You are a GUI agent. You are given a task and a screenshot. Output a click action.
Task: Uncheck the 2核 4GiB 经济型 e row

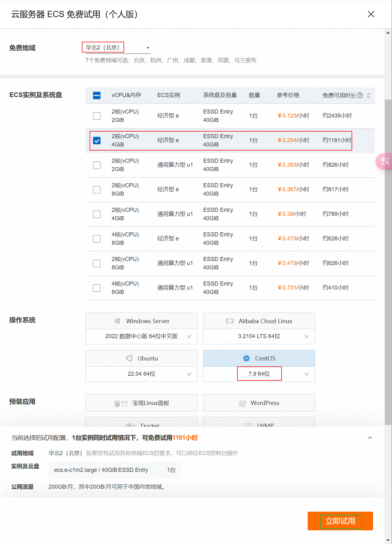pyautogui.click(x=97, y=141)
